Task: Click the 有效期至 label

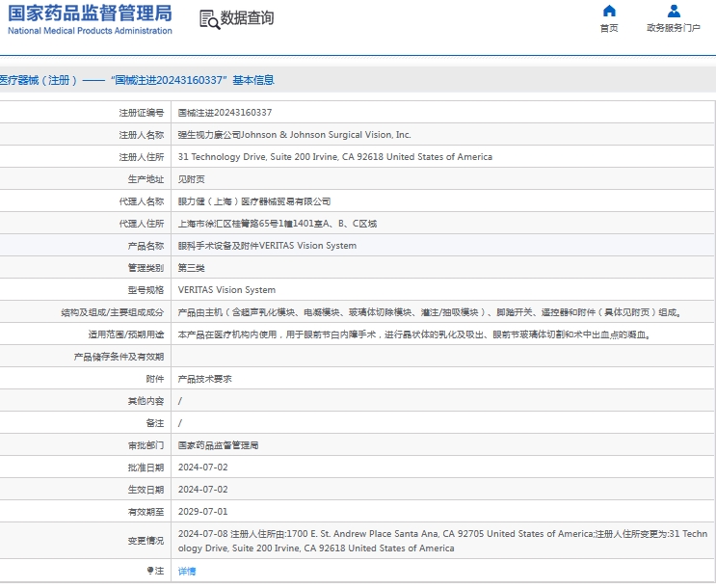Action: pos(146,512)
